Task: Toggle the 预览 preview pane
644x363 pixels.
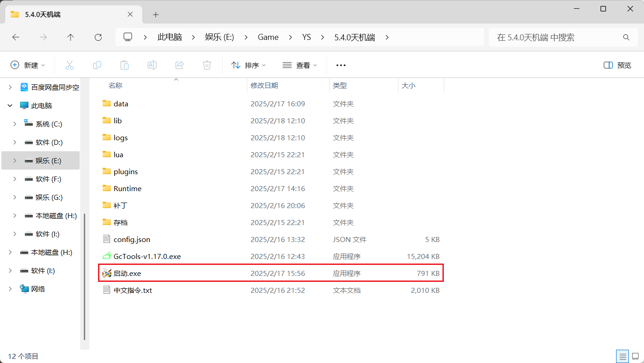Action: pyautogui.click(x=617, y=65)
